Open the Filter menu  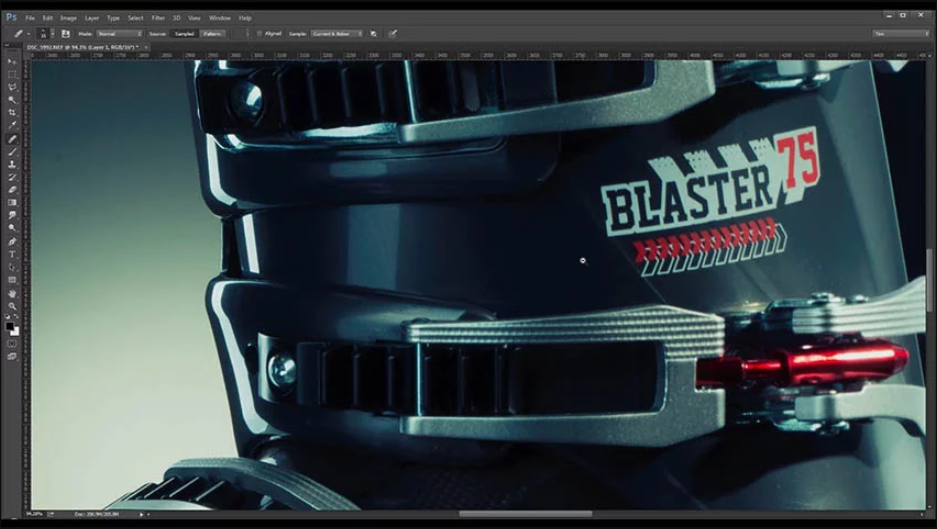[x=158, y=18]
